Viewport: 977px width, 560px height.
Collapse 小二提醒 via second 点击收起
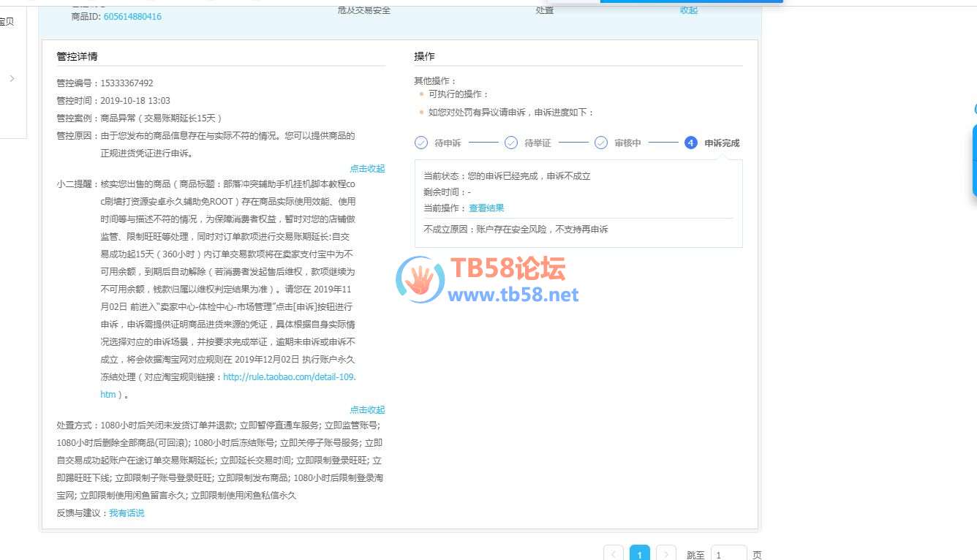(367, 410)
